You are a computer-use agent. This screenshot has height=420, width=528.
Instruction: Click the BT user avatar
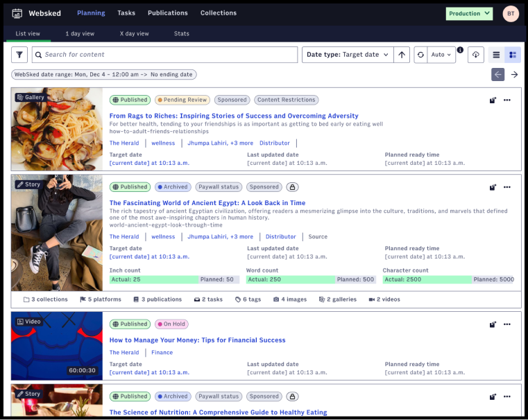[511, 13]
